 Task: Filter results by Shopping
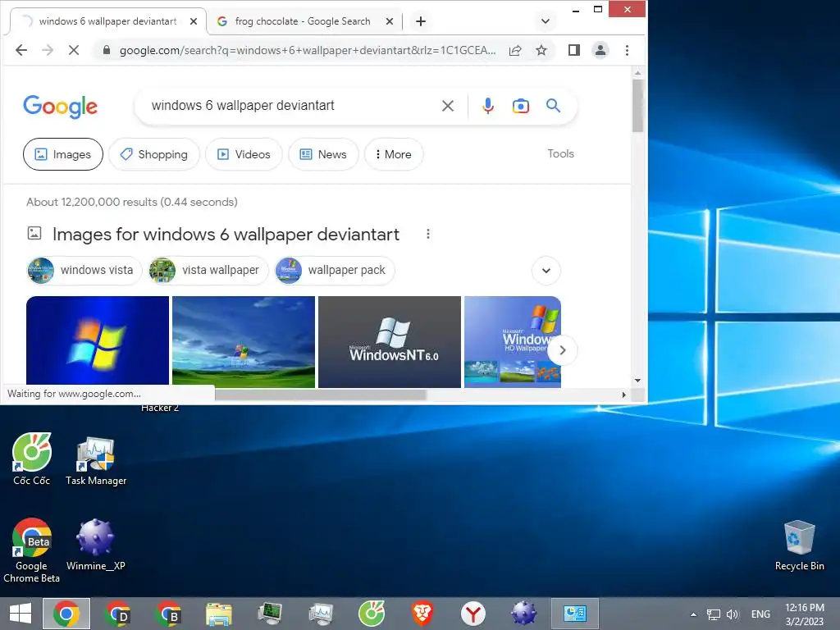click(154, 154)
